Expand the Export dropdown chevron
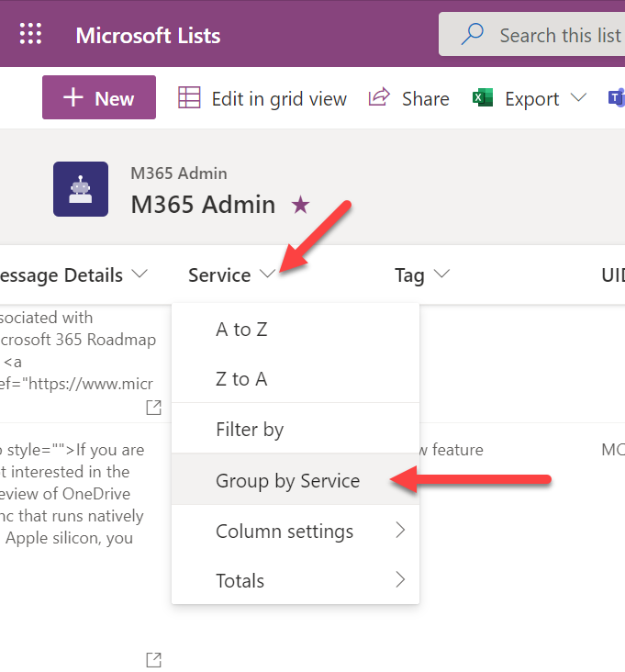This screenshot has width=625, height=672. (578, 98)
